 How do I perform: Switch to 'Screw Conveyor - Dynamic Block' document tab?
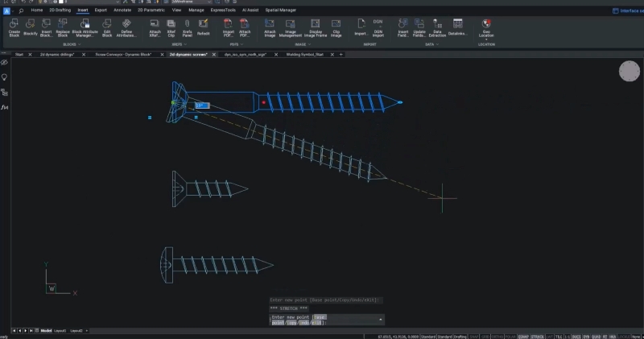click(x=123, y=54)
